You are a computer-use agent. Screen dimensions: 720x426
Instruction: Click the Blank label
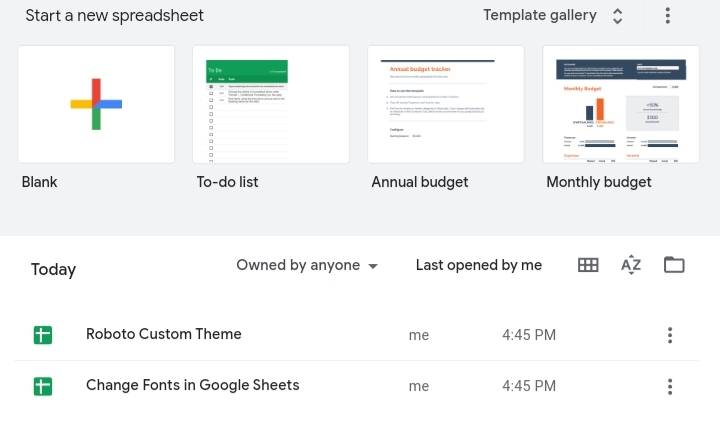click(x=39, y=182)
